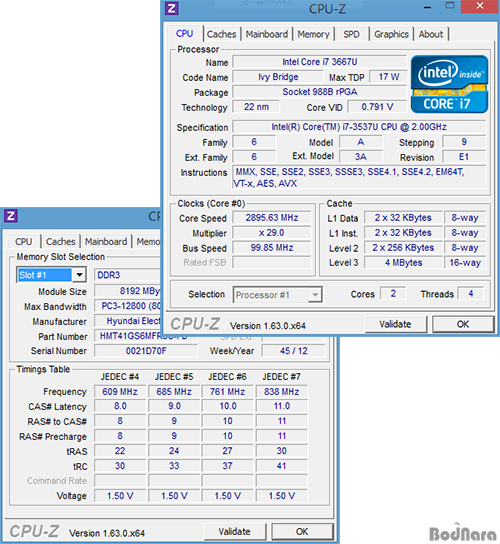Click the processor Name field Intel Core i7 3667U
500x544 pixels.
pos(319,62)
